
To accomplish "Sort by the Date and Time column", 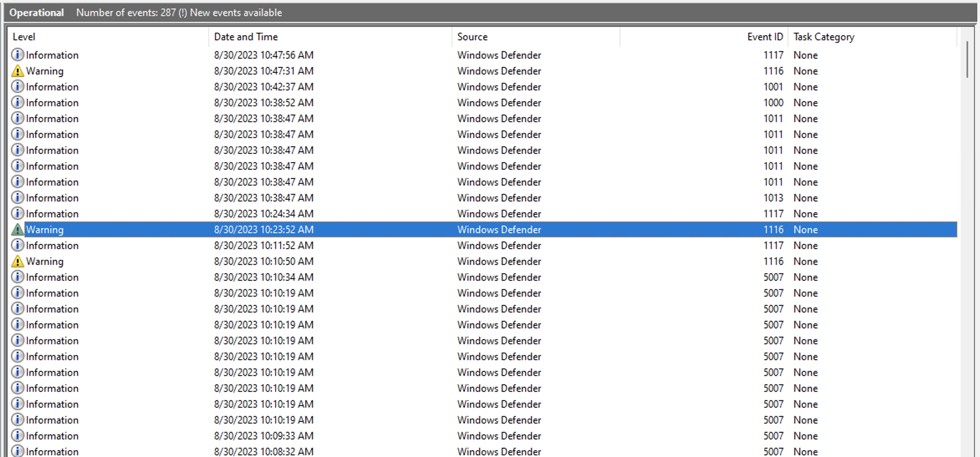I will pos(245,37).
